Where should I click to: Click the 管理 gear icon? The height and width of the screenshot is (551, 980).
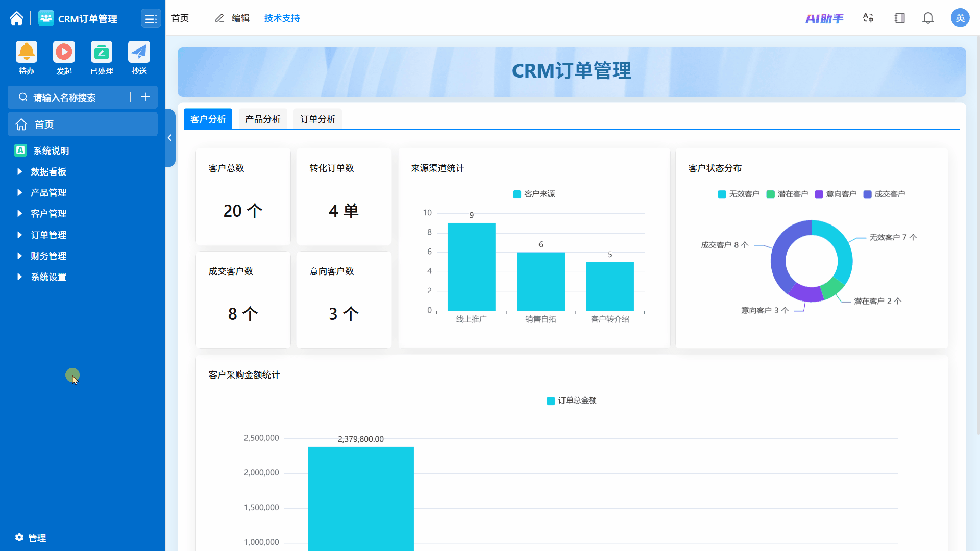pos(19,537)
